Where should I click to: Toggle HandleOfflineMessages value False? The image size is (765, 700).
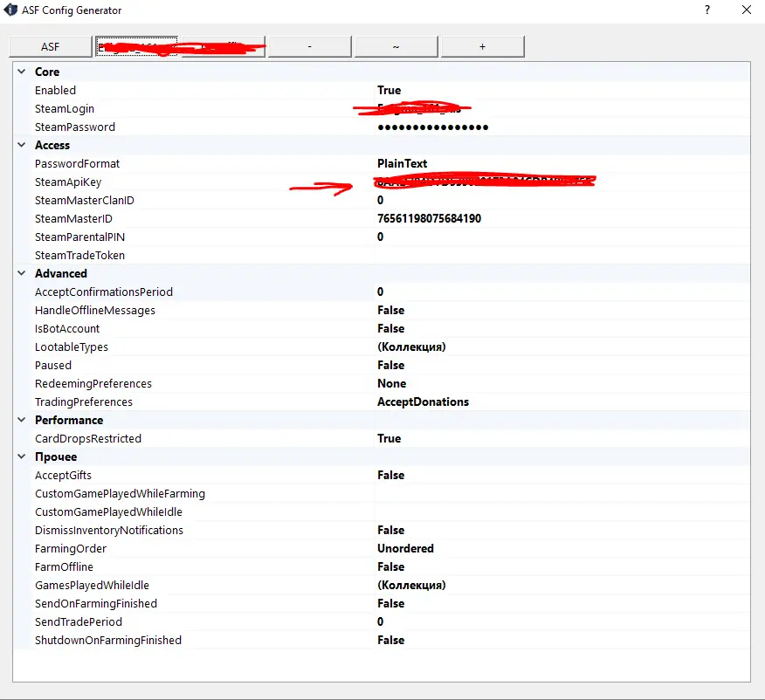click(390, 310)
